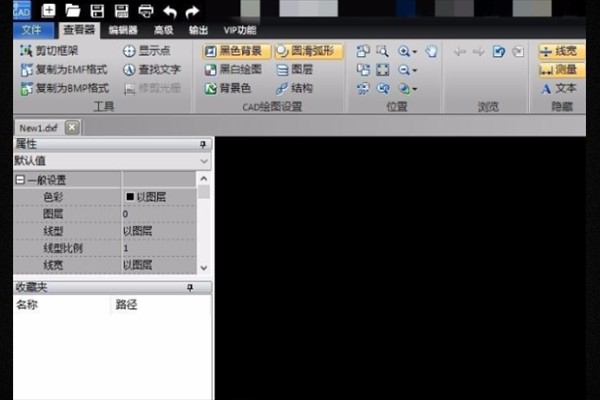Click properties scrollbar up arrow
Image resolution: width=600 pixels, height=400 pixels.
pyautogui.click(x=204, y=178)
